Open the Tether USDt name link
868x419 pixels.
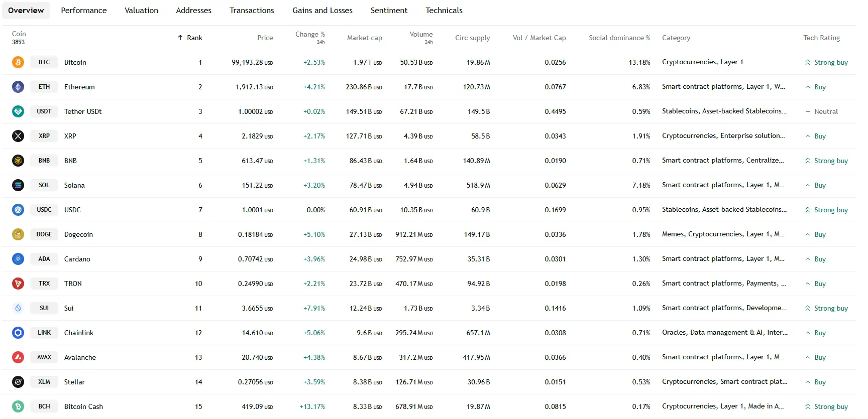tap(83, 111)
